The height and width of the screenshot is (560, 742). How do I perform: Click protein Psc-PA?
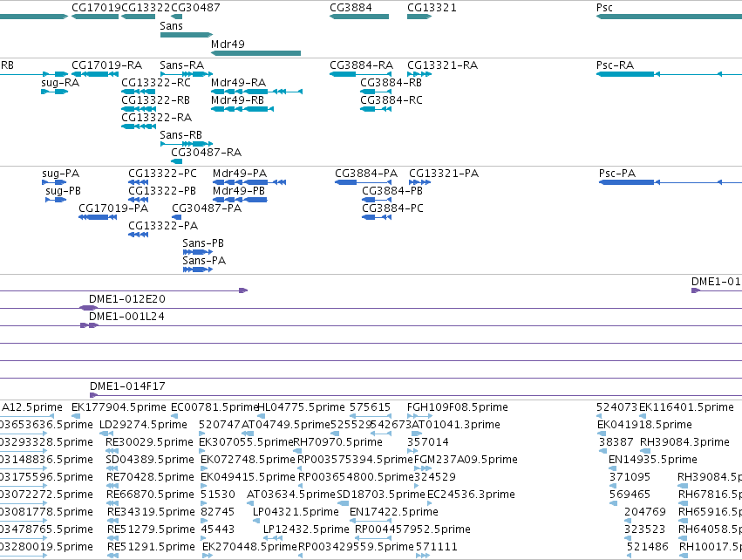click(617, 174)
